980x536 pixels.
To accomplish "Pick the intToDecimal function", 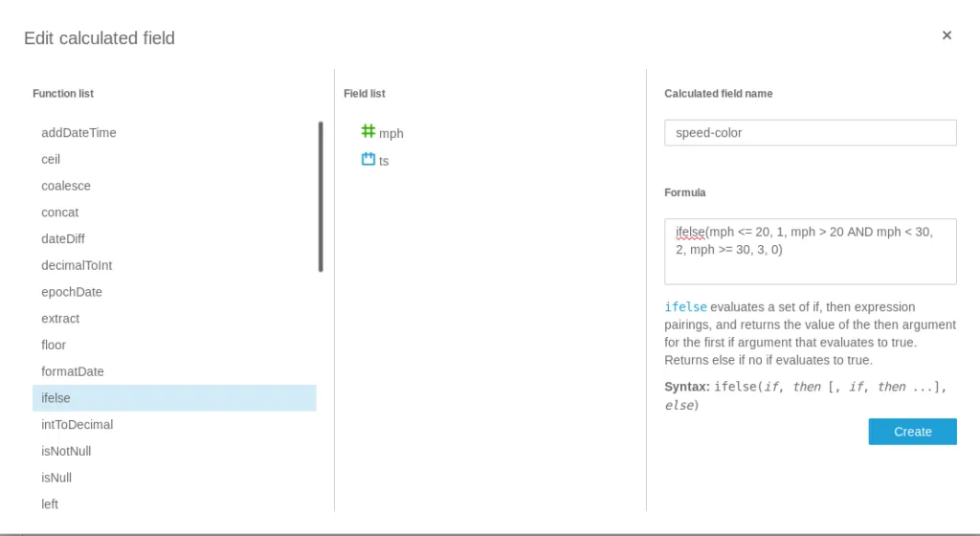I will click(78, 425).
